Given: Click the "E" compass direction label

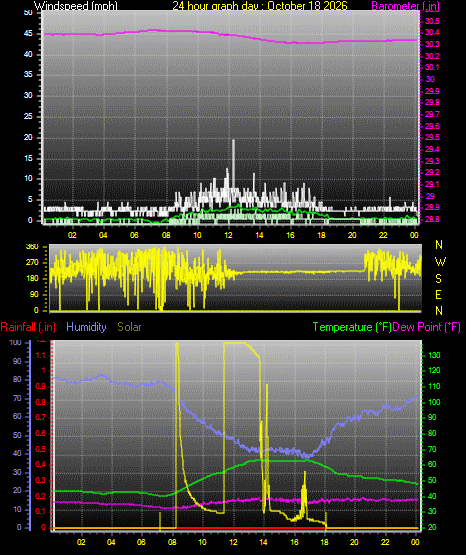Looking at the screenshot, I should click(x=438, y=294).
